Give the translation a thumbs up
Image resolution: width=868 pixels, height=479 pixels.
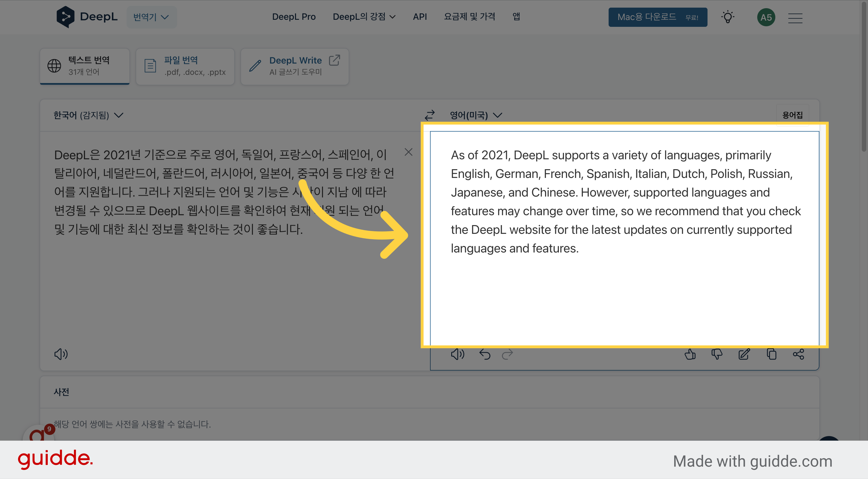pos(690,354)
